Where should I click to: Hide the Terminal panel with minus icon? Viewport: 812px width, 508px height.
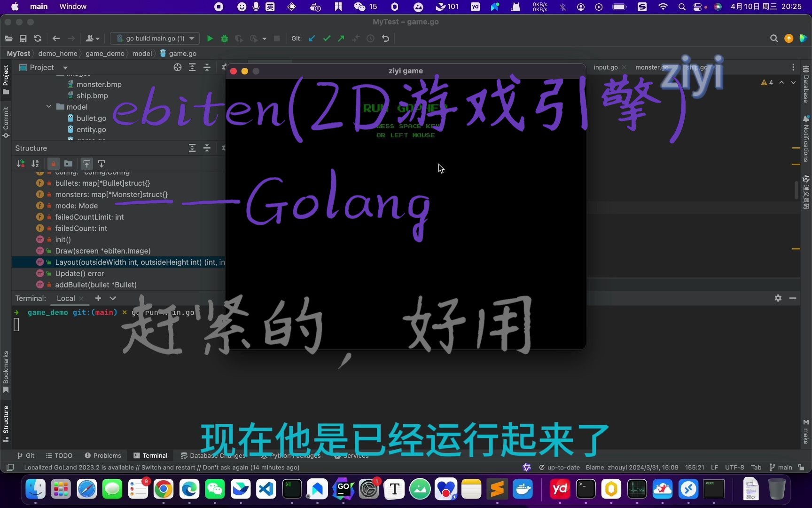point(793,298)
